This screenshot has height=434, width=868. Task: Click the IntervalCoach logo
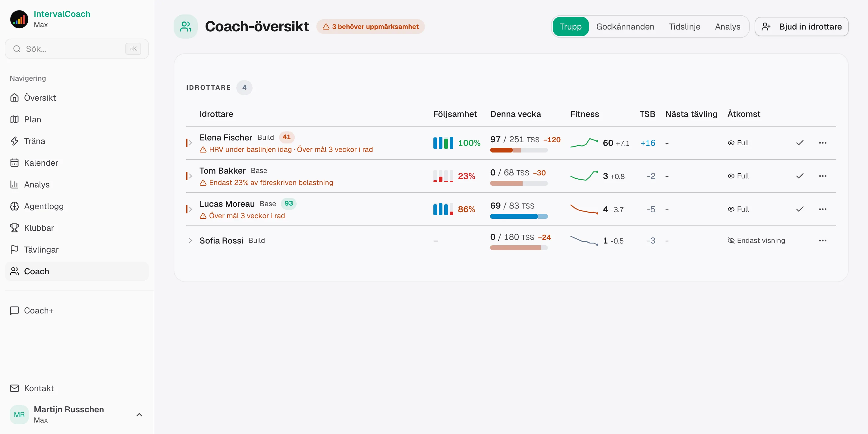(x=19, y=19)
